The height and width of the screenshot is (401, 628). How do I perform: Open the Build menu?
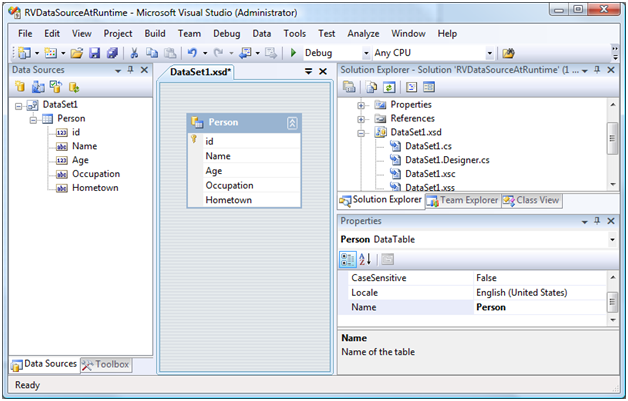[x=155, y=34]
